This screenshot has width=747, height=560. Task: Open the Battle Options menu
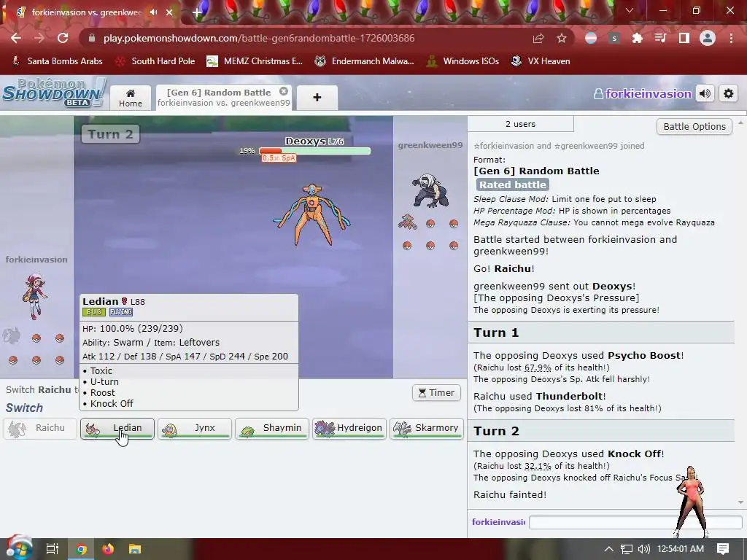tap(694, 127)
